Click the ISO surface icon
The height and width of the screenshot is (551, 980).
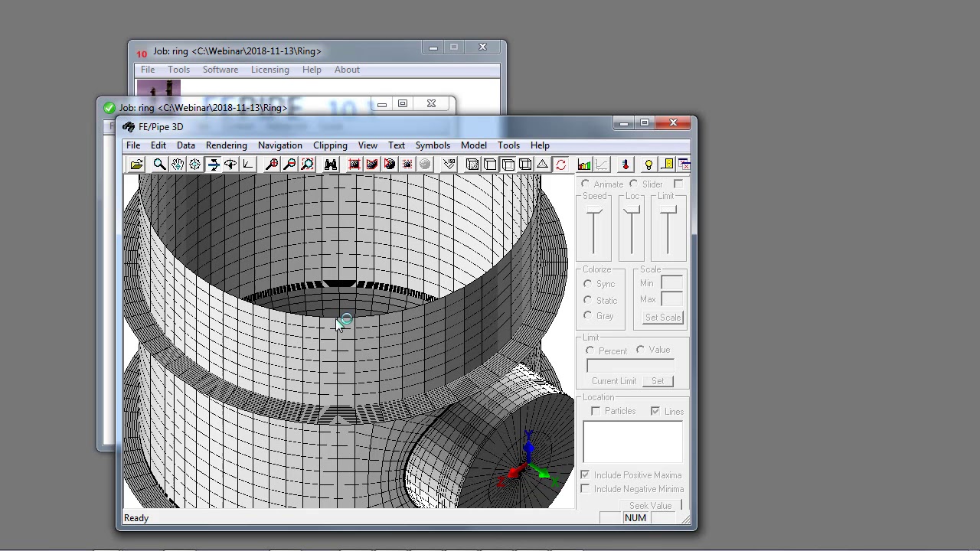449,165
